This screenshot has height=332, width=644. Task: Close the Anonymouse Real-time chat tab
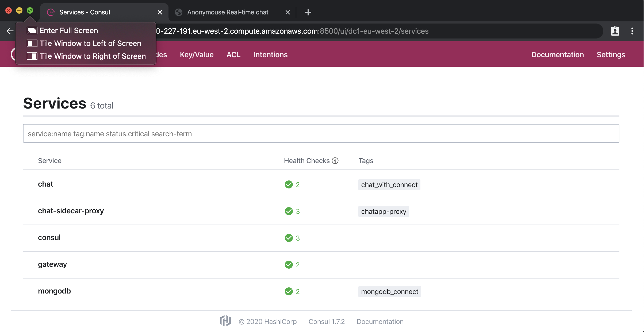pos(288,12)
